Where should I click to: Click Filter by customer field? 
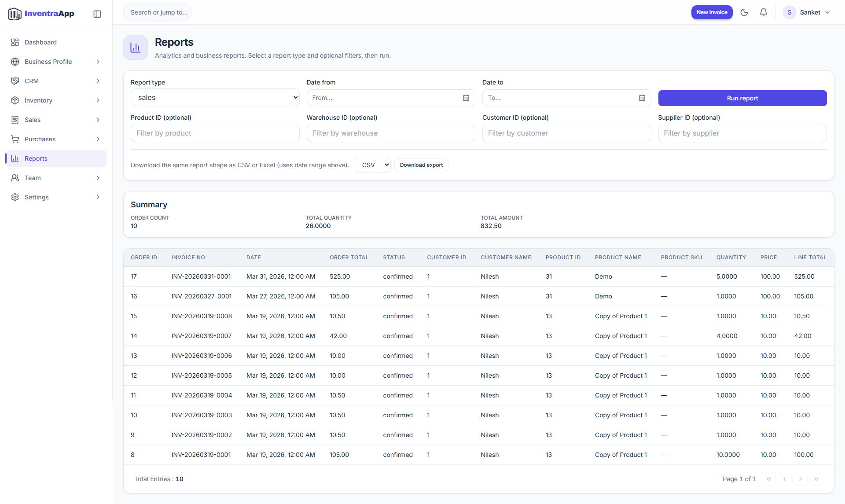point(566,133)
